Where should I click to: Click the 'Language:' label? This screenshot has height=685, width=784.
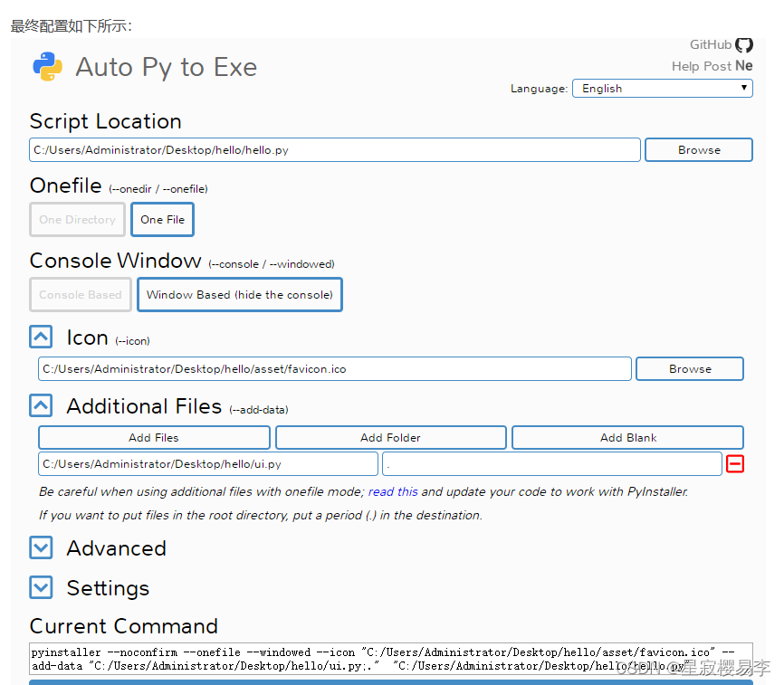coord(539,89)
